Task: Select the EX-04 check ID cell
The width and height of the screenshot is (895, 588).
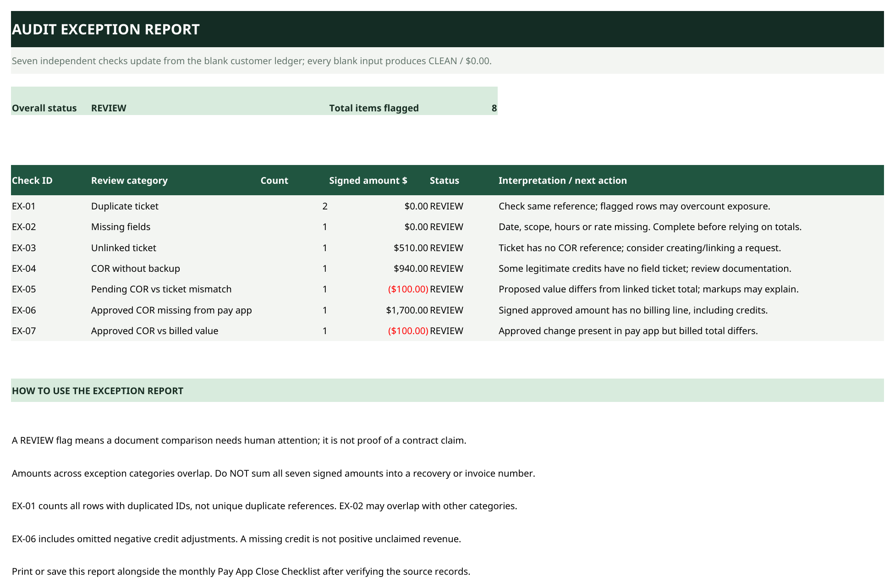Action: (x=24, y=269)
